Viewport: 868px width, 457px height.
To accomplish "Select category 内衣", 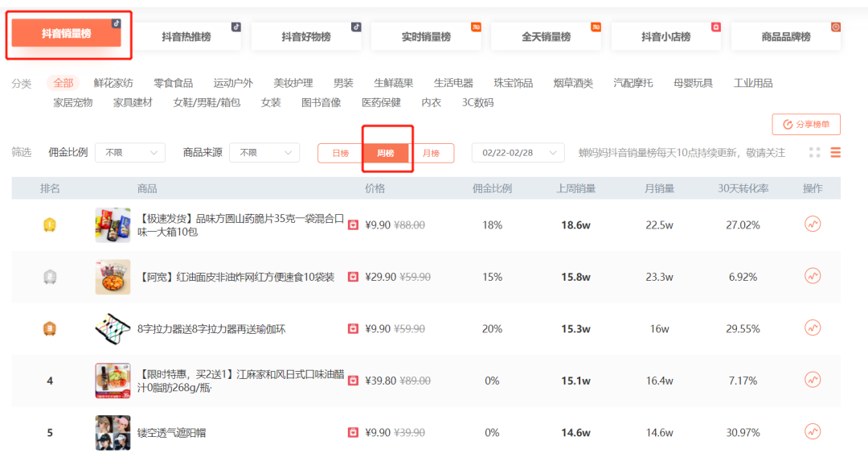I will (x=432, y=102).
